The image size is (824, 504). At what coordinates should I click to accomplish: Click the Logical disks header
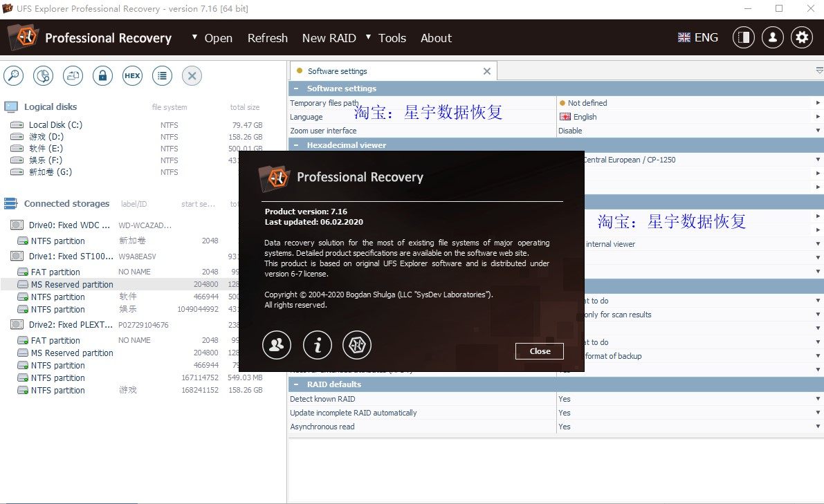click(51, 106)
